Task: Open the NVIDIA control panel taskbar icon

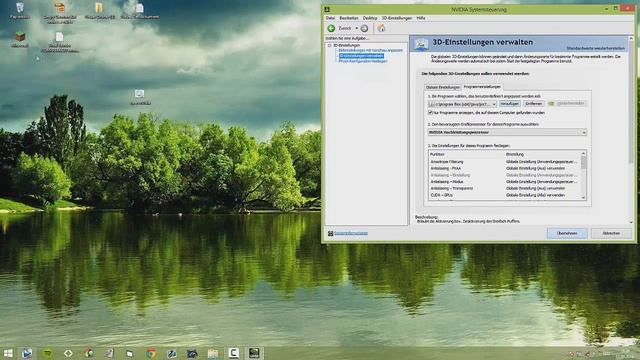Action: 254,353
